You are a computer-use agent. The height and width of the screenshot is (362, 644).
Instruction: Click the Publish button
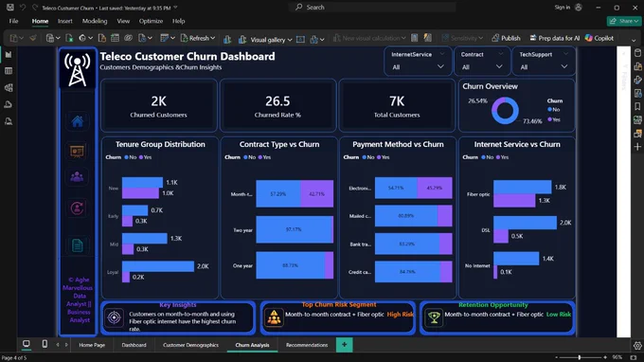[x=506, y=38]
